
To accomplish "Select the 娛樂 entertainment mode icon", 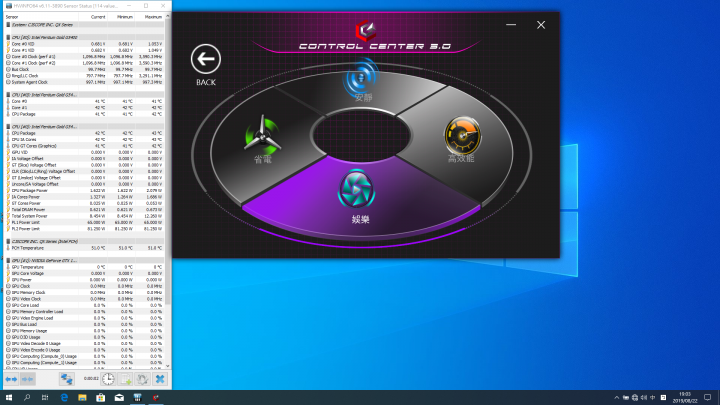I will [x=356, y=189].
